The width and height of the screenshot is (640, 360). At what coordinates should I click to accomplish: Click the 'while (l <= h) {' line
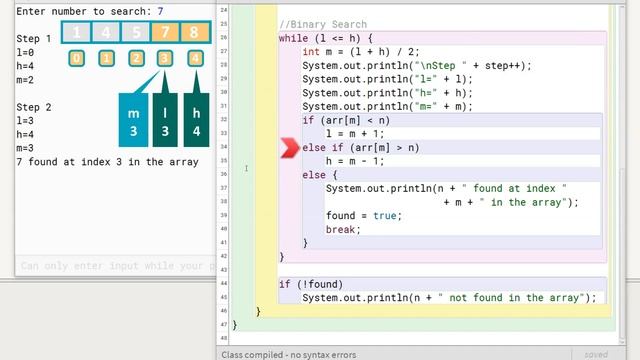(325, 38)
